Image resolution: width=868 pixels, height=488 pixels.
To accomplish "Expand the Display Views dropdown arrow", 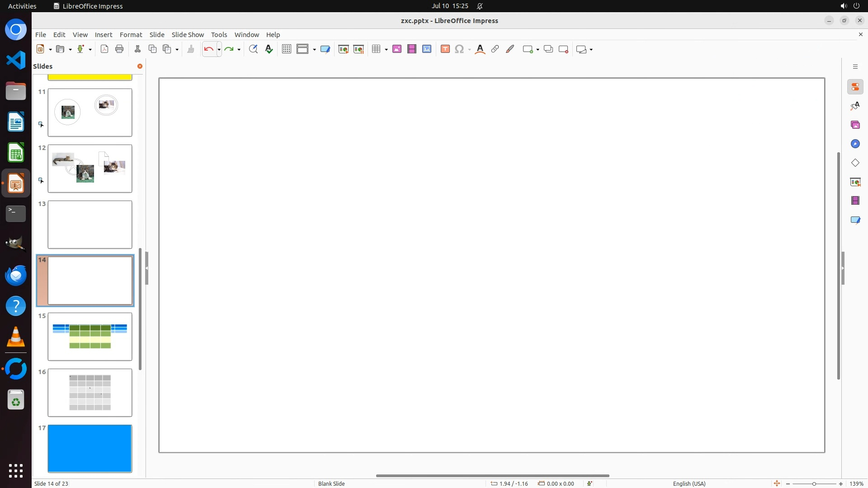I will click(x=314, y=49).
